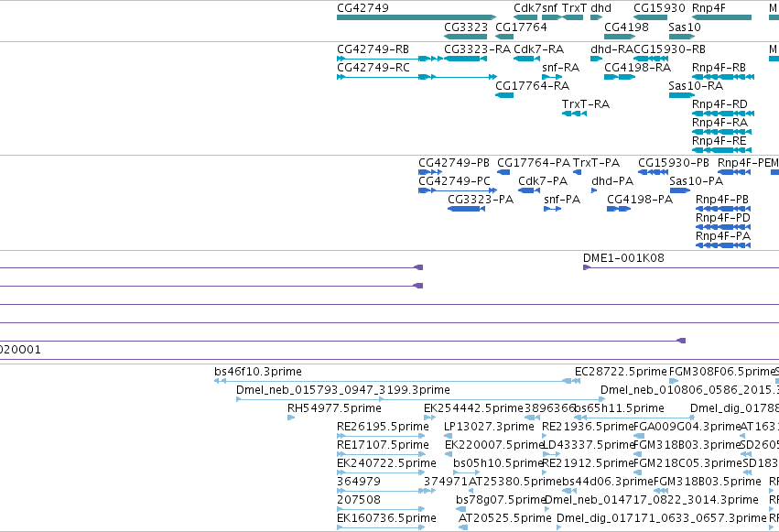Click the Sas10-RA transcript label

696,86
